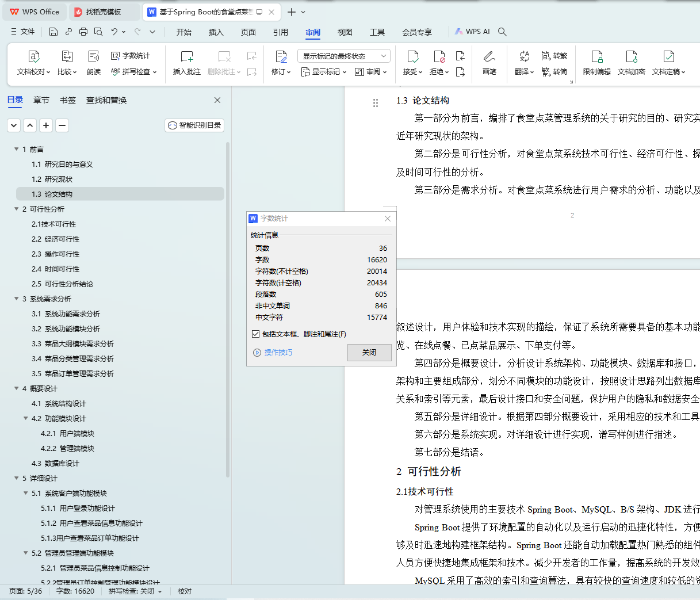Click the Accept (接受) changes icon
This screenshot has width=700, height=600.
point(412,56)
